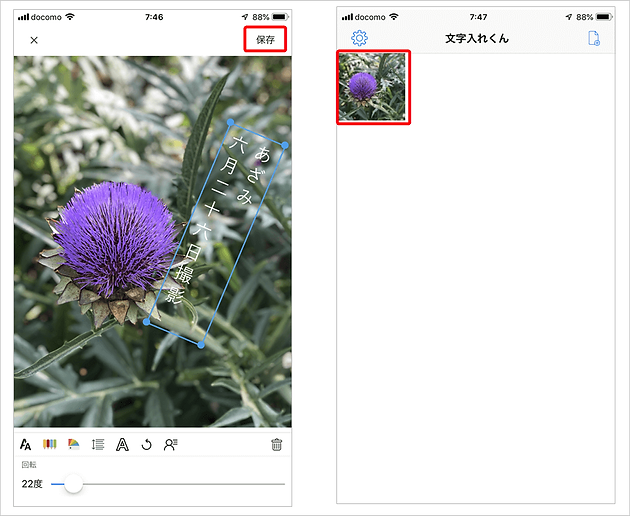This screenshot has height=516, width=630.
Task: Click the 7:46 clock in status bar
Action: [x=154, y=17]
